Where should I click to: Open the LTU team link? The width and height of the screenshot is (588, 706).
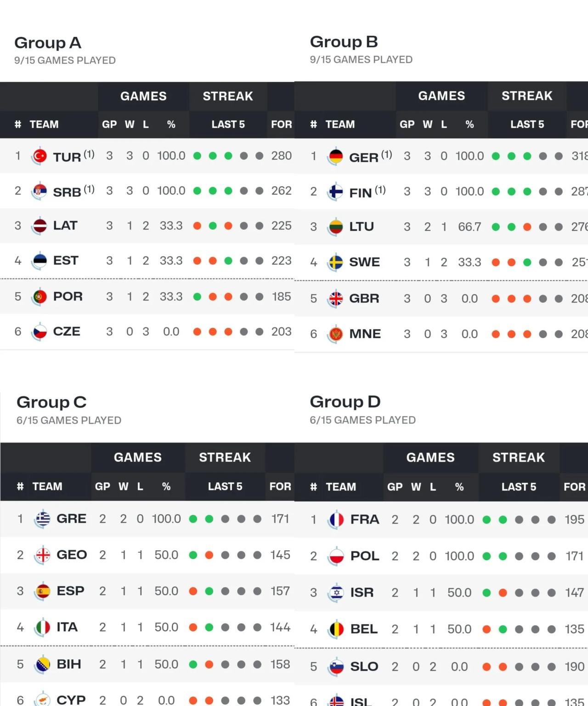point(361,227)
